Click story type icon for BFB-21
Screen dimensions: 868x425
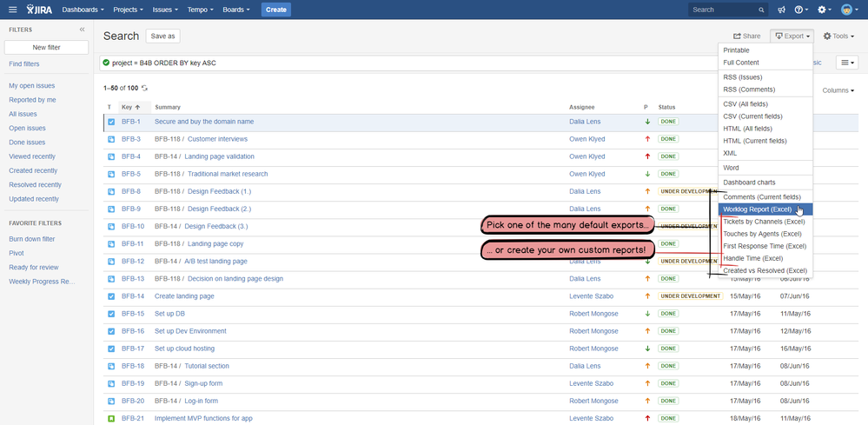[111, 418]
